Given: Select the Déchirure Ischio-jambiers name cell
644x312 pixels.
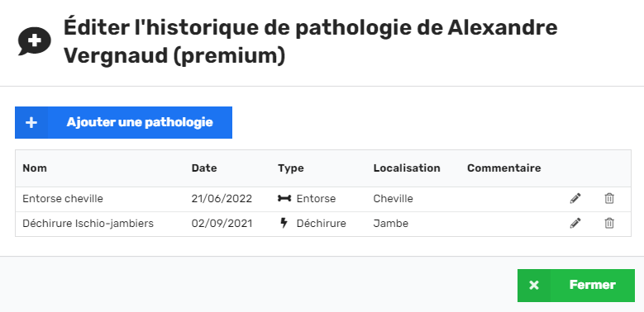Looking at the screenshot, I should click(88, 224).
